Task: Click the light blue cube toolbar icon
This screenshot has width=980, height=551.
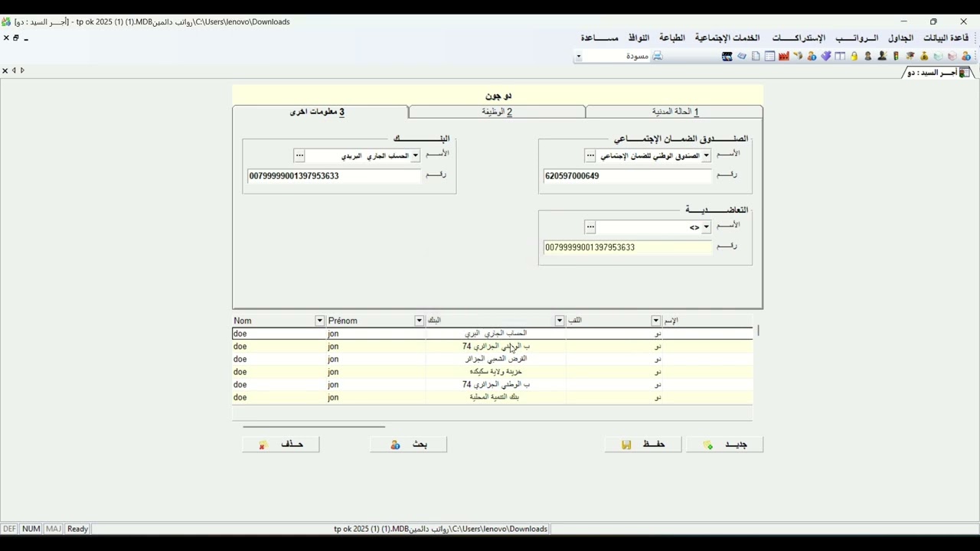Action: coord(939,56)
